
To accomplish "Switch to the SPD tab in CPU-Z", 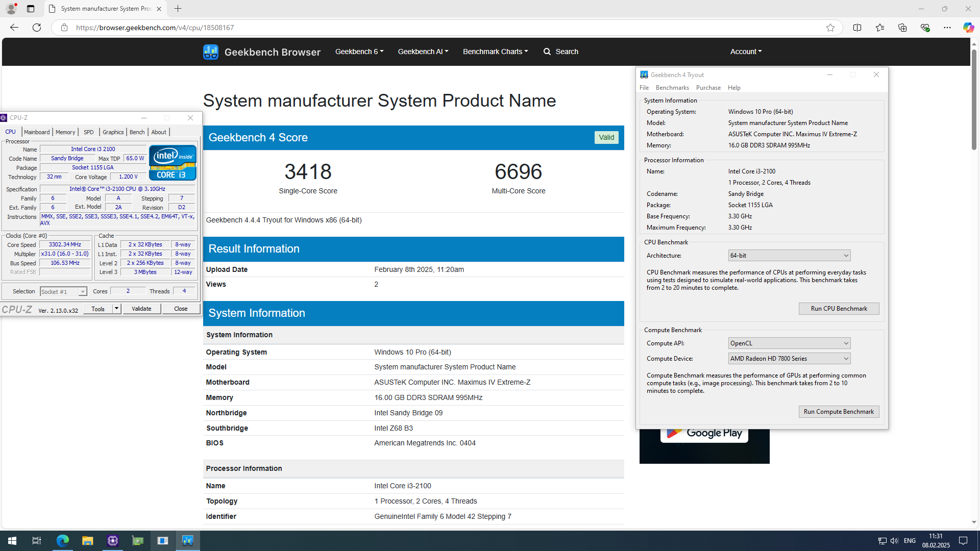I will click(x=89, y=132).
